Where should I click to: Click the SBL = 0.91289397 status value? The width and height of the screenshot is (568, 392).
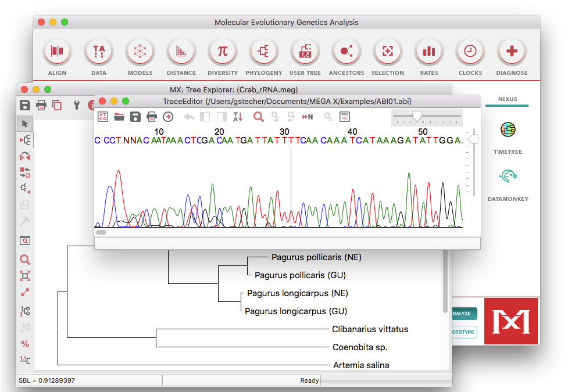click(47, 380)
